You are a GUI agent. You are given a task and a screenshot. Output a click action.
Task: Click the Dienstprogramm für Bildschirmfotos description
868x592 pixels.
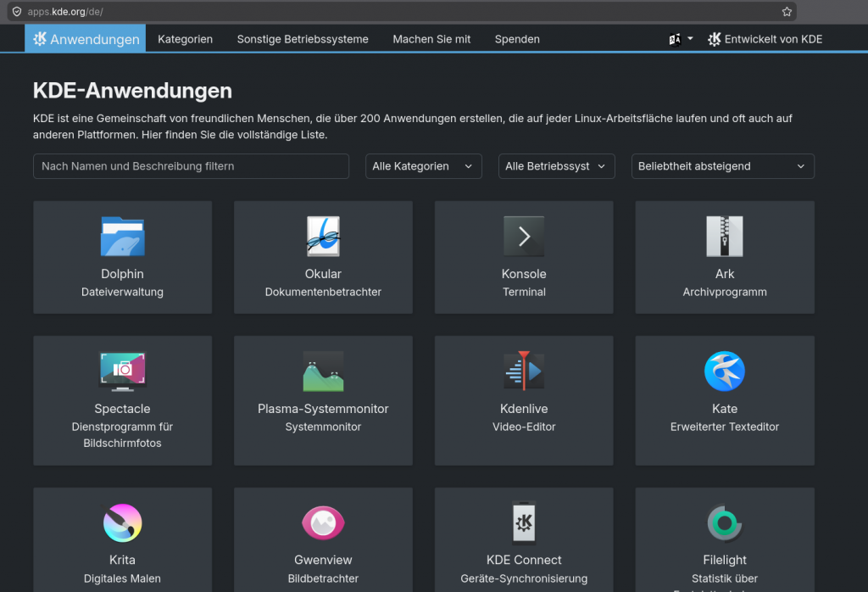point(122,435)
